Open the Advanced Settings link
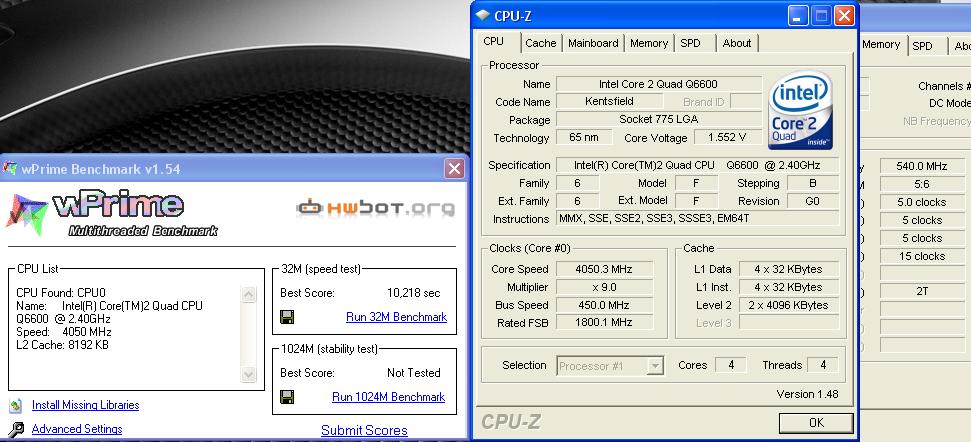Screen dimensions: 971x442 pyautogui.click(x=77, y=428)
